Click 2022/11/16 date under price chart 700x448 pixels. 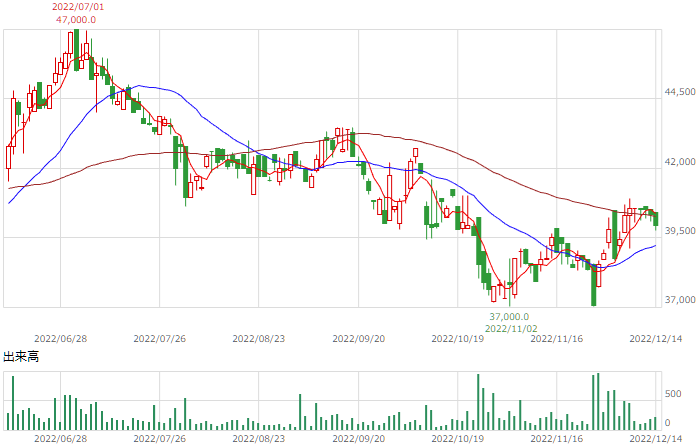point(557,339)
